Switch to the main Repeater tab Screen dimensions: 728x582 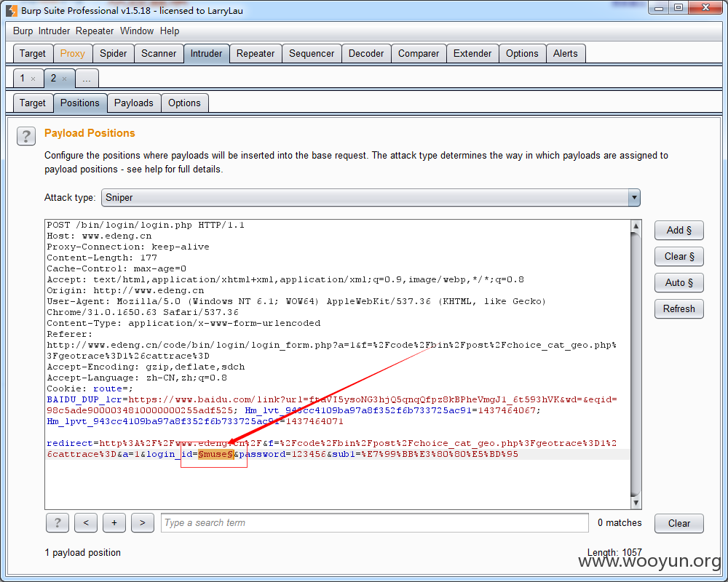click(x=256, y=53)
